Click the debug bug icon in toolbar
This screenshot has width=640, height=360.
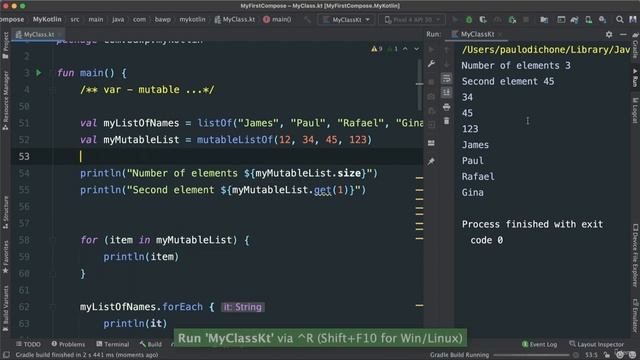coord(469,20)
